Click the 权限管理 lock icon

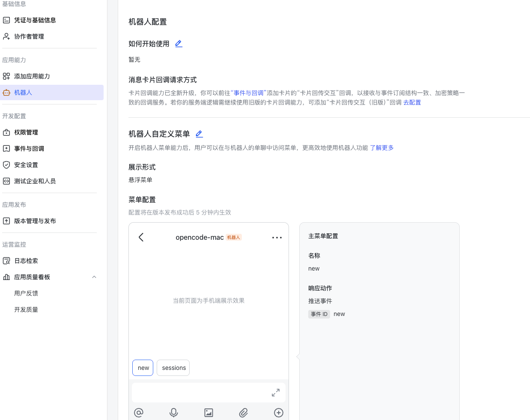coord(6,132)
